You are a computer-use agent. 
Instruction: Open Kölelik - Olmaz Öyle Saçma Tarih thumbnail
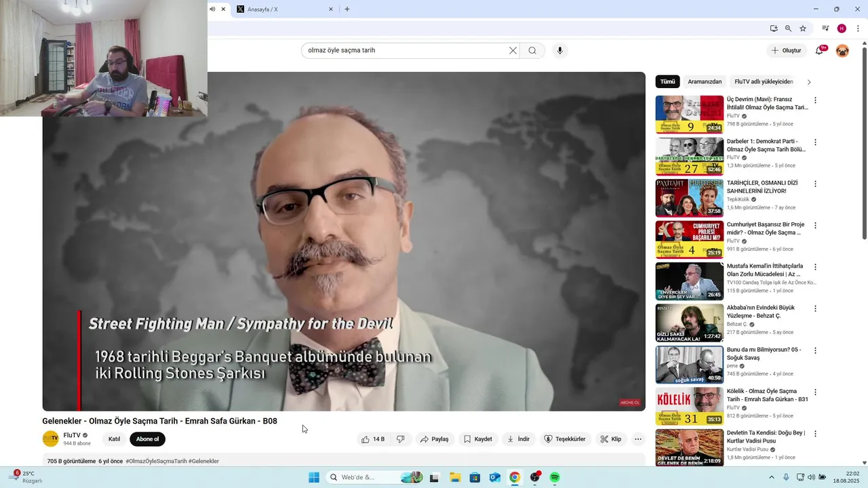coord(690,406)
